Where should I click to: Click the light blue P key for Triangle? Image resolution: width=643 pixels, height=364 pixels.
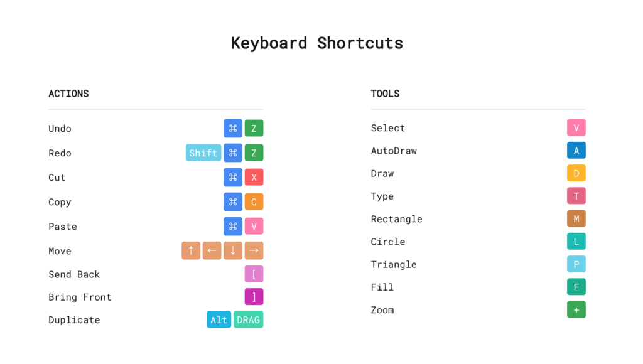[576, 264]
